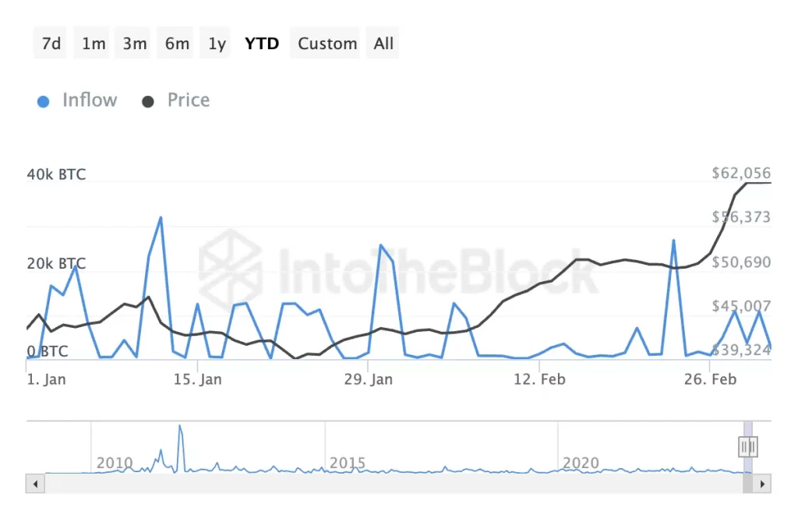Set the range to 6m

(x=177, y=44)
